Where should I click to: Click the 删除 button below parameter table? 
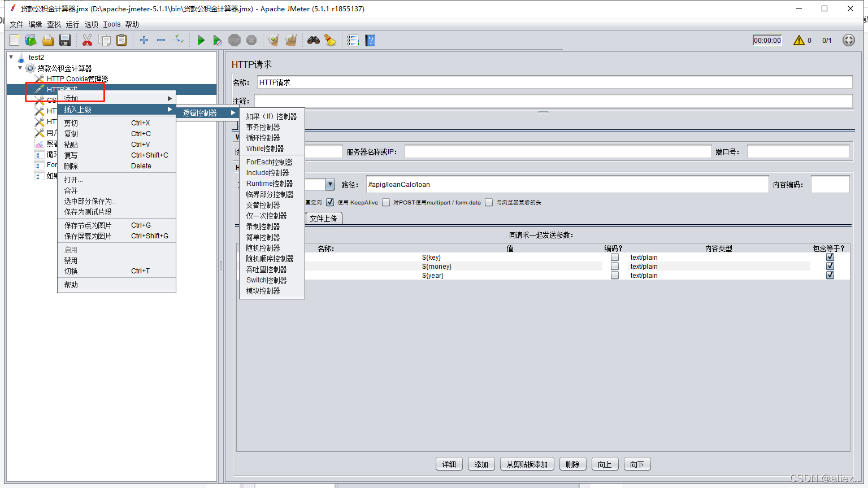click(573, 464)
